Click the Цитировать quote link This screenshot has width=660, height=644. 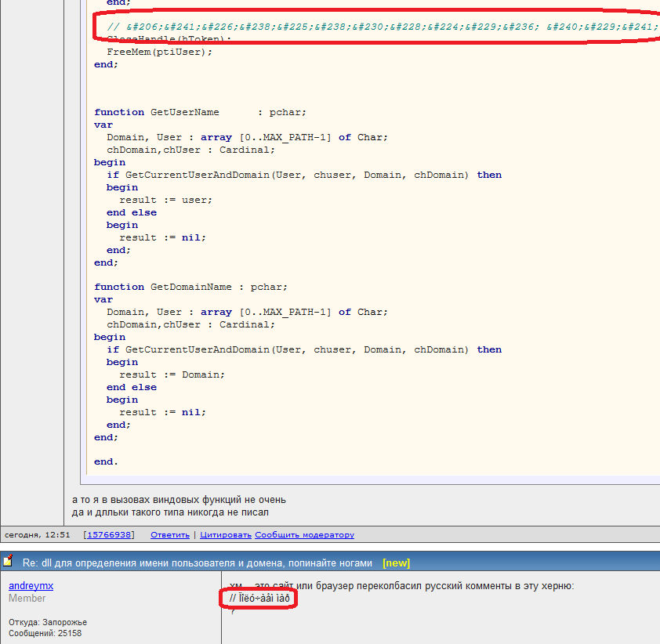point(226,535)
